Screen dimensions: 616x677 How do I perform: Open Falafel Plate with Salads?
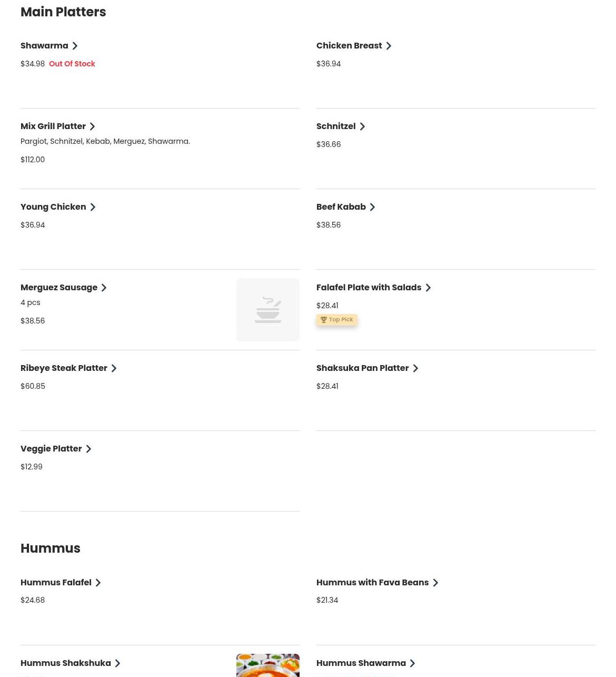coord(369,288)
